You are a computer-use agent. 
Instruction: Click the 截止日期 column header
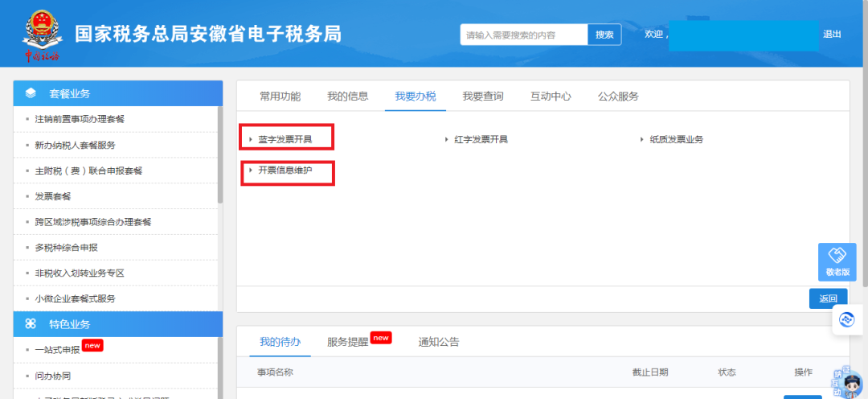650,372
